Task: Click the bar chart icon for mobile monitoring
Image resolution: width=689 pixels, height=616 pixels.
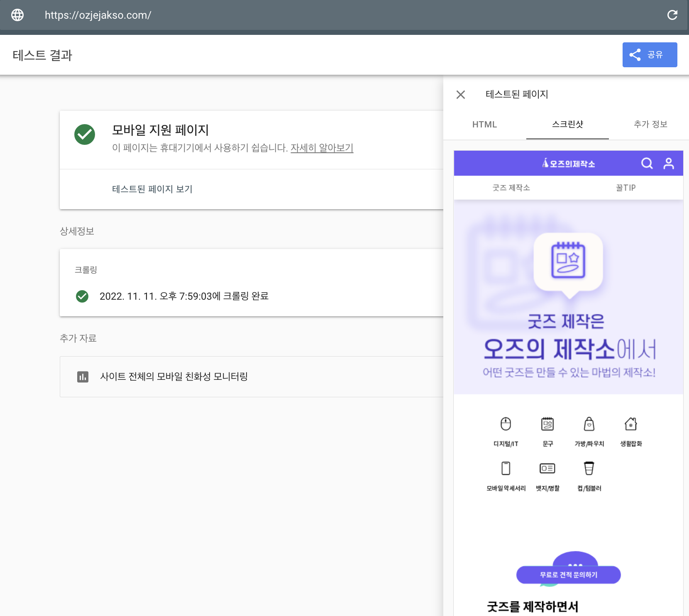Action: pos(83,377)
